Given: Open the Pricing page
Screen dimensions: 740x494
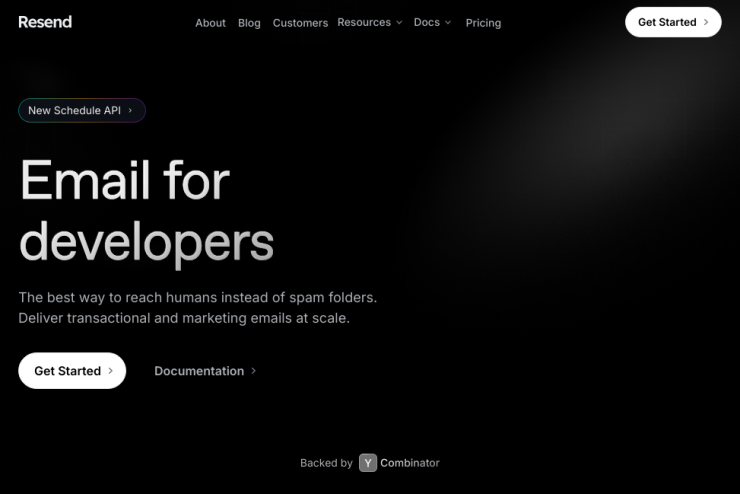Looking at the screenshot, I should pyautogui.click(x=483, y=23).
